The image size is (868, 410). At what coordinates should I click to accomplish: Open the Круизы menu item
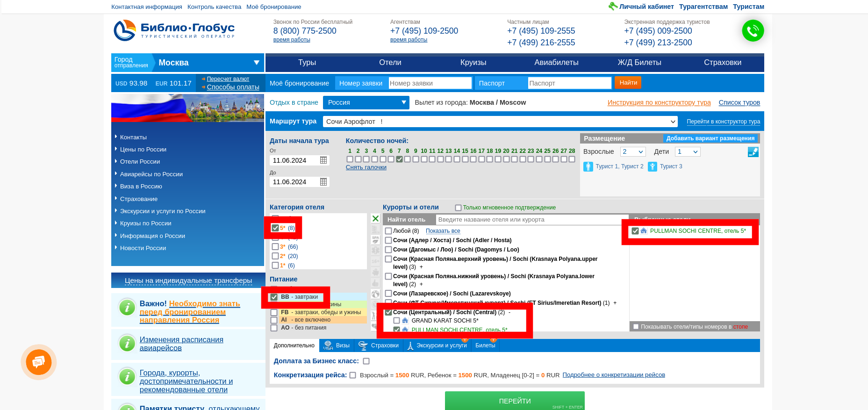pos(473,63)
